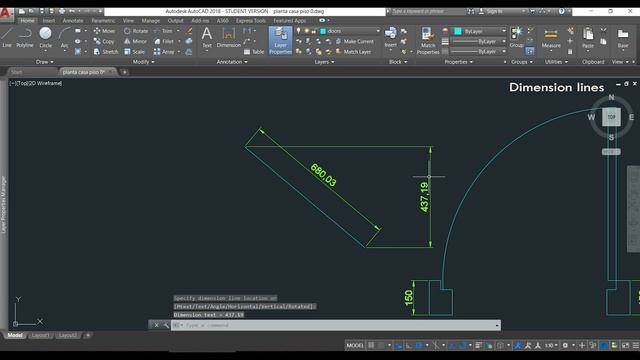Activate the Copy command

(x=104, y=41)
